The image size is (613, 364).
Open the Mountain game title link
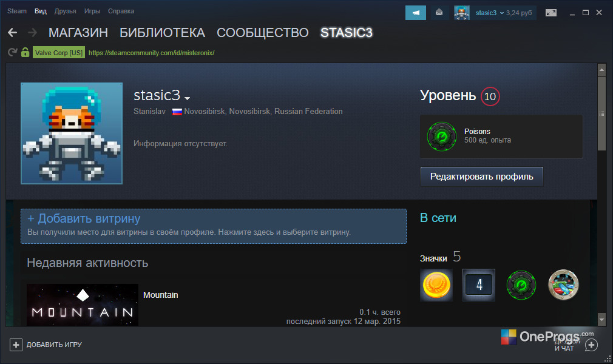tap(161, 295)
